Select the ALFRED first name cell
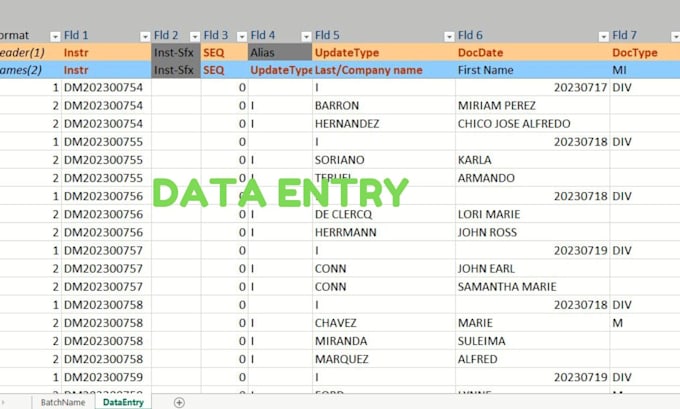 coord(532,359)
